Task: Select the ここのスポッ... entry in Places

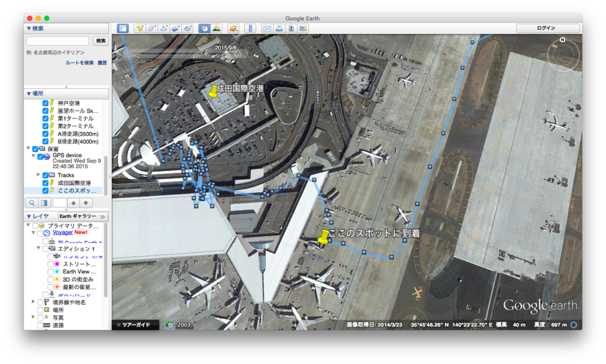Action: click(77, 191)
